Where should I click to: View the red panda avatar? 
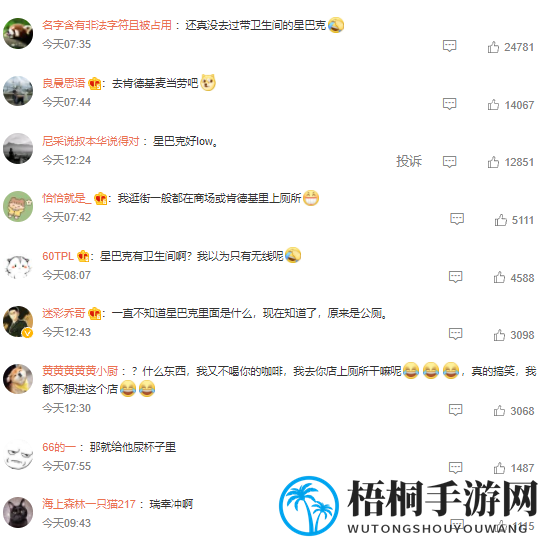coord(18,33)
